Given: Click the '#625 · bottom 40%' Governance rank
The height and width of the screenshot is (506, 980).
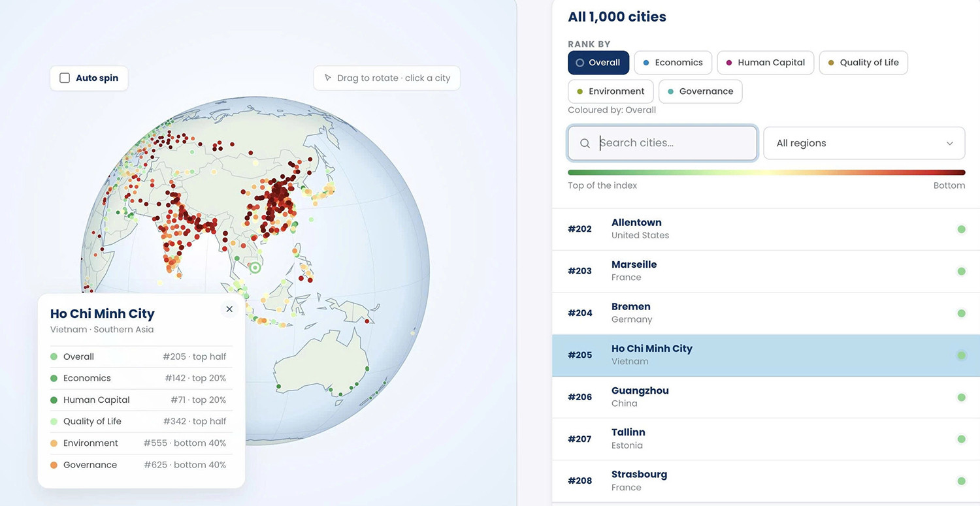Looking at the screenshot, I should pyautogui.click(x=185, y=465).
